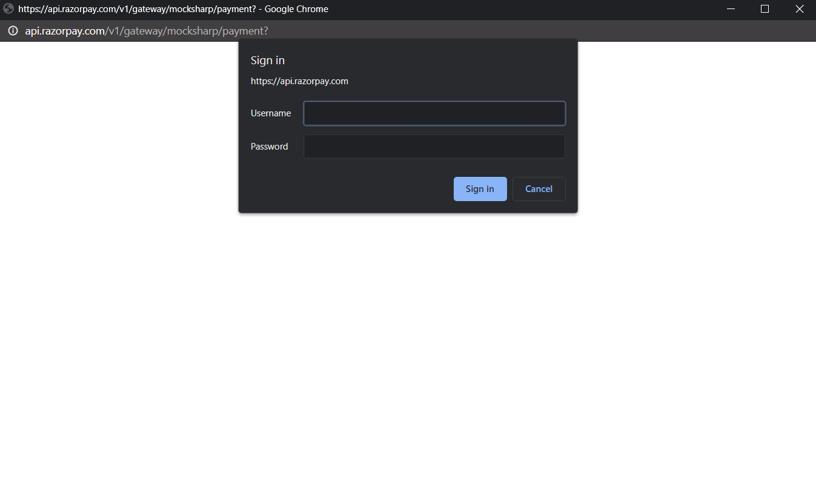Cancel the sign-in dialog

click(539, 189)
